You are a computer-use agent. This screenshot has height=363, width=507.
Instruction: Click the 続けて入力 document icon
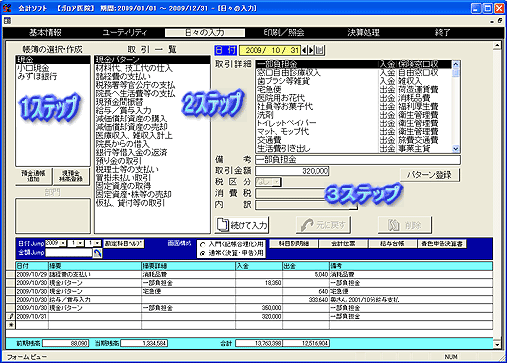tap(223, 225)
